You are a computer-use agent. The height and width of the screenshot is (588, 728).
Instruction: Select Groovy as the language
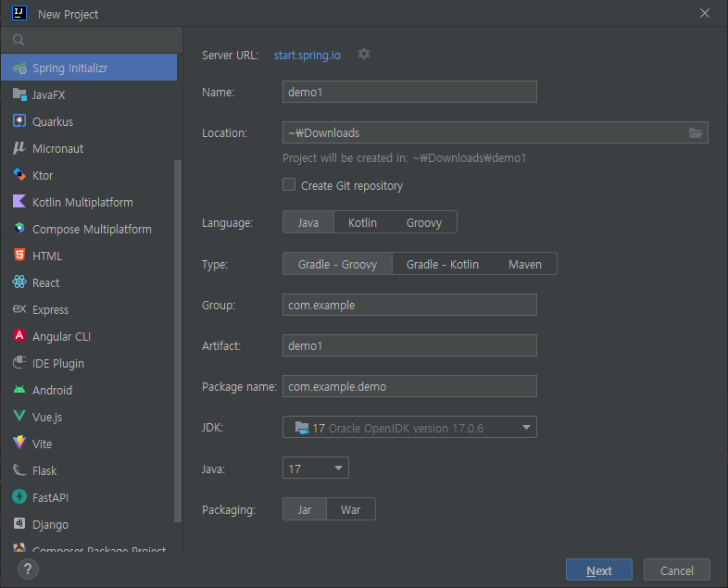[424, 222]
